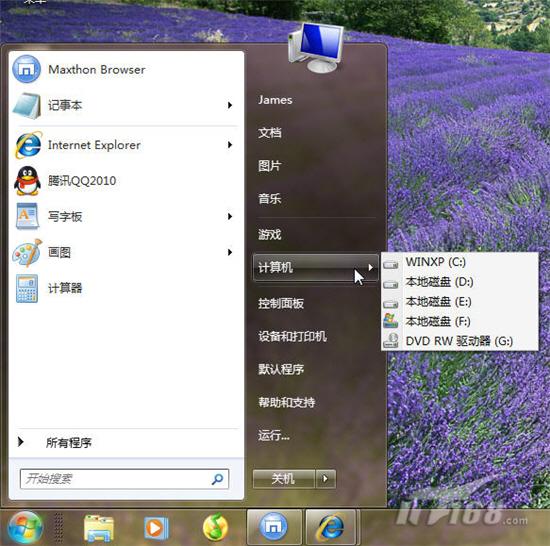Open the folder icon on the taskbar
550x546 pixels.
99,528
